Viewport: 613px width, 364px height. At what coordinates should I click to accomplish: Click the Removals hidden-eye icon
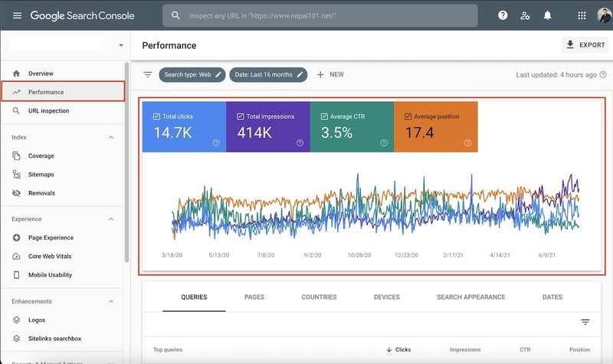coord(16,193)
